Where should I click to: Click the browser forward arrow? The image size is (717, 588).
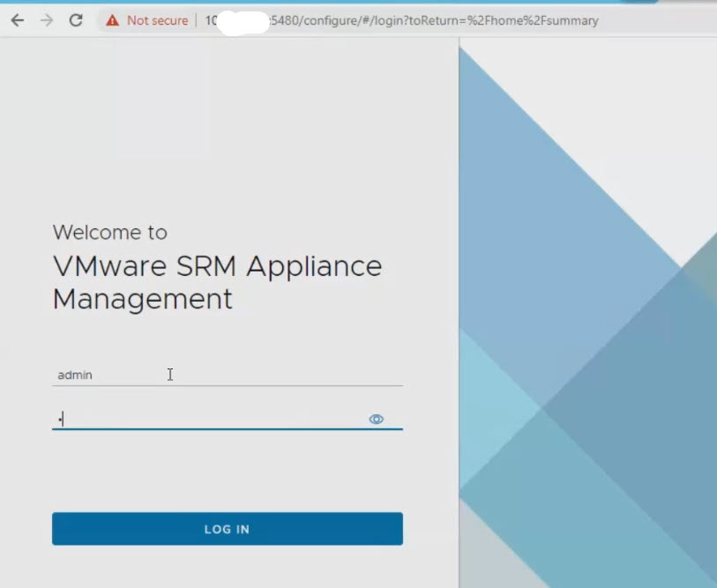pos(46,20)
